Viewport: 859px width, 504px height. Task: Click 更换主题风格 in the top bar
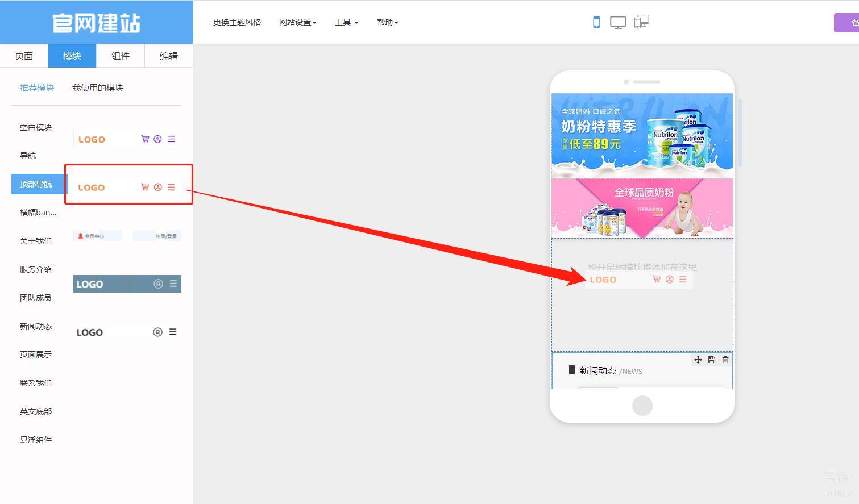click(x=237, y=22)
